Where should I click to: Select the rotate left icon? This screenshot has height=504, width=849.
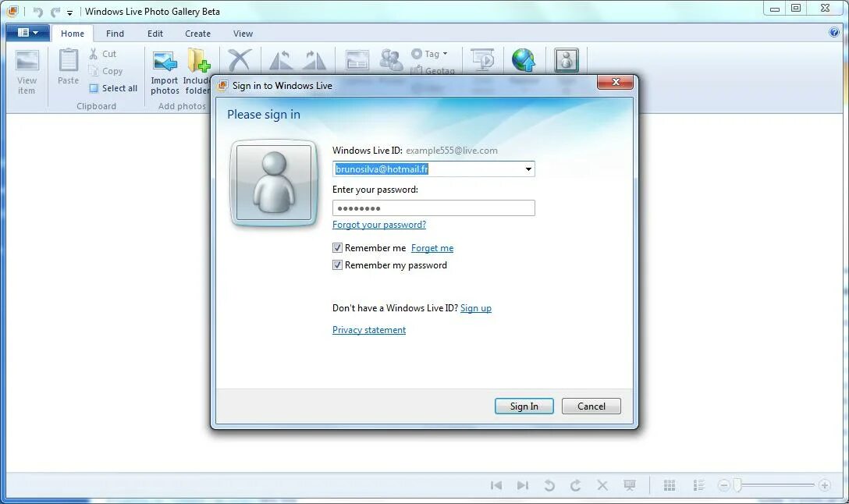[279, 61]
